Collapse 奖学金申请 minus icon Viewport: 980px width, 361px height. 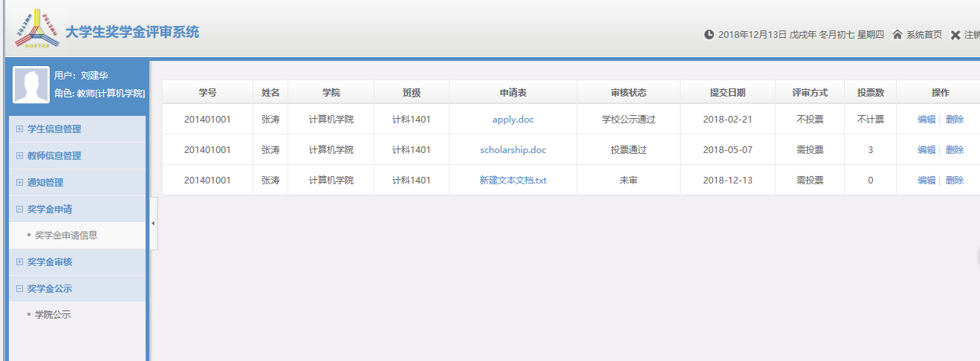point(19,209)
